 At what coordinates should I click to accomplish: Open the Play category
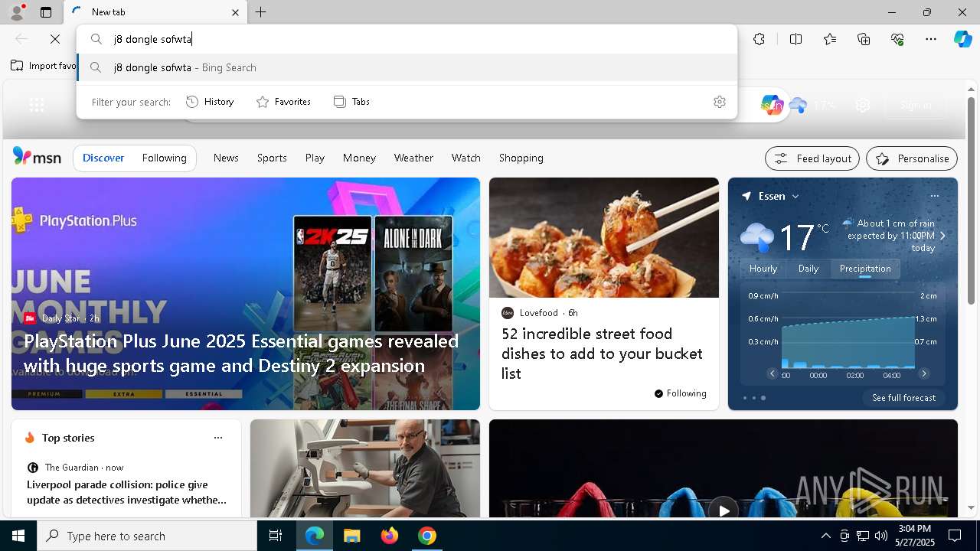click(315, 158)
